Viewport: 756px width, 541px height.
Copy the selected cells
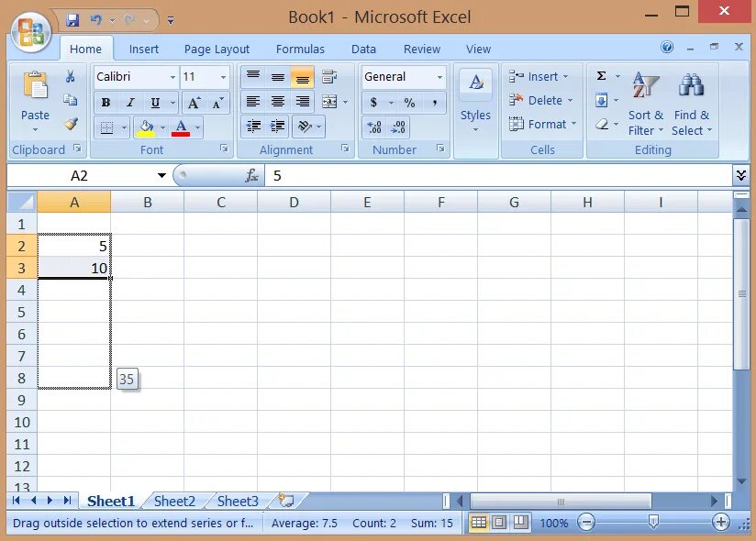[71, 100]
